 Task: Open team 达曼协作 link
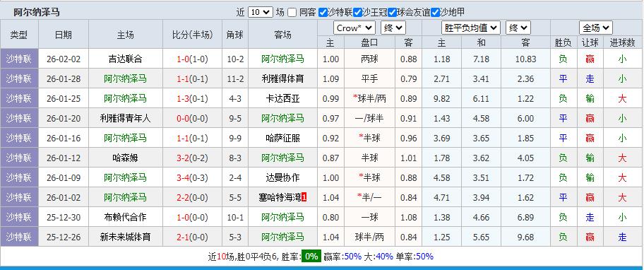tap(282, 177)
